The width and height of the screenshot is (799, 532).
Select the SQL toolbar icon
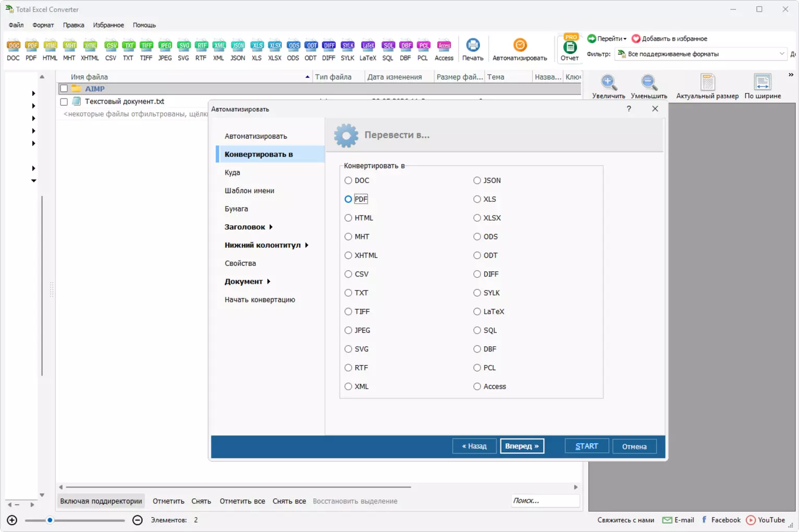pos(388,50)
